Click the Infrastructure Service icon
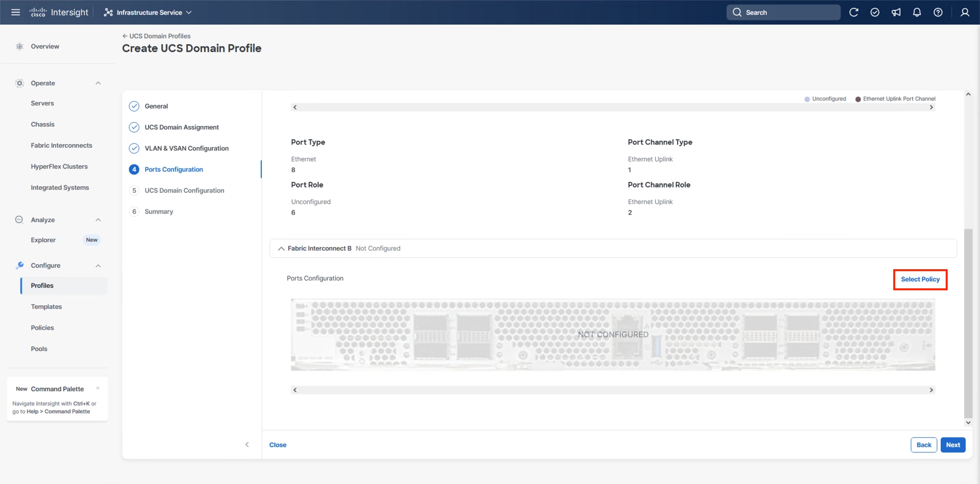Viewport: 980px width, 484px height. coord(108,12)
